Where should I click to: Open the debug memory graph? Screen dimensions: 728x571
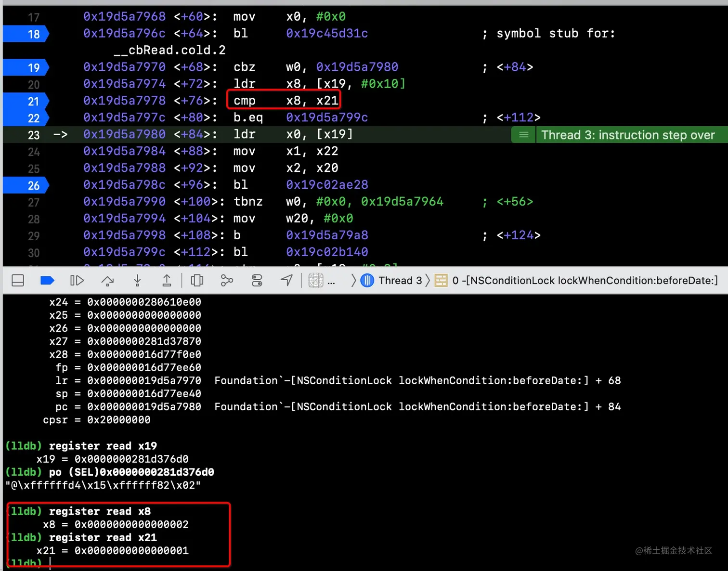[x=227, y=280]
